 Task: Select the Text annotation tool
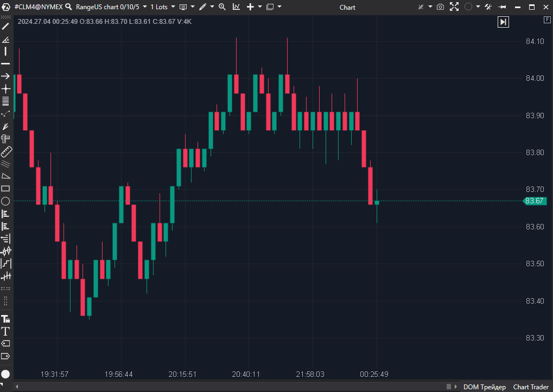6,331
